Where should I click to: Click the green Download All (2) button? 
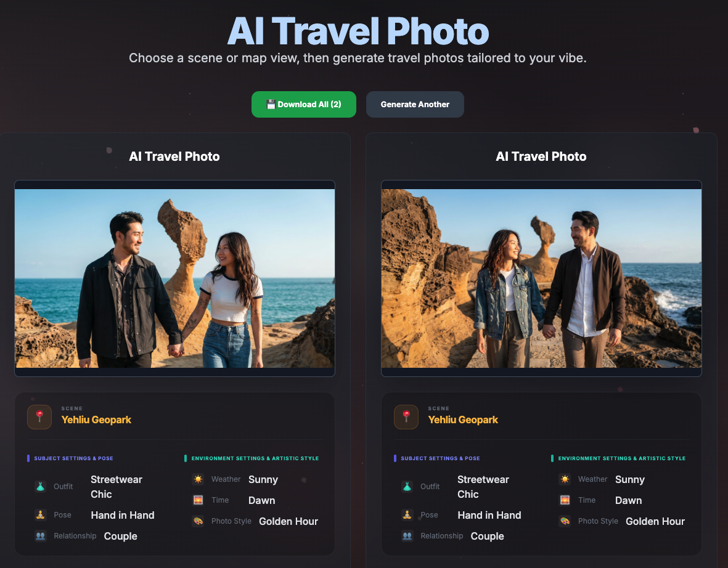(x=303, y=104)
